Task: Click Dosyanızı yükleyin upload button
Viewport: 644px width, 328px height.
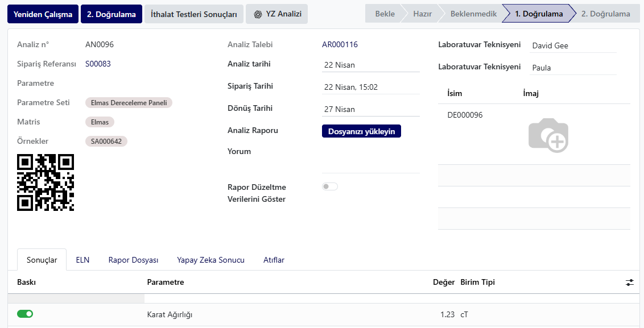Action: coord(361,131)
